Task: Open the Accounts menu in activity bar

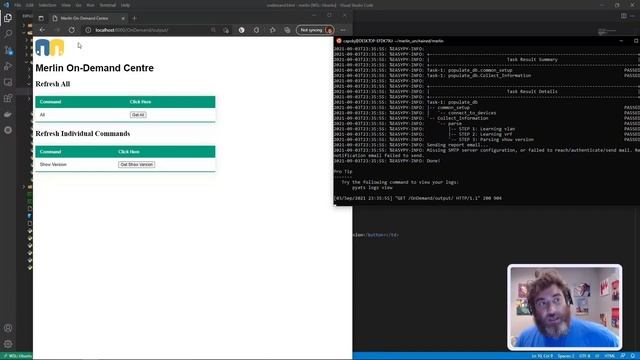Action: [x=8, y=328]
